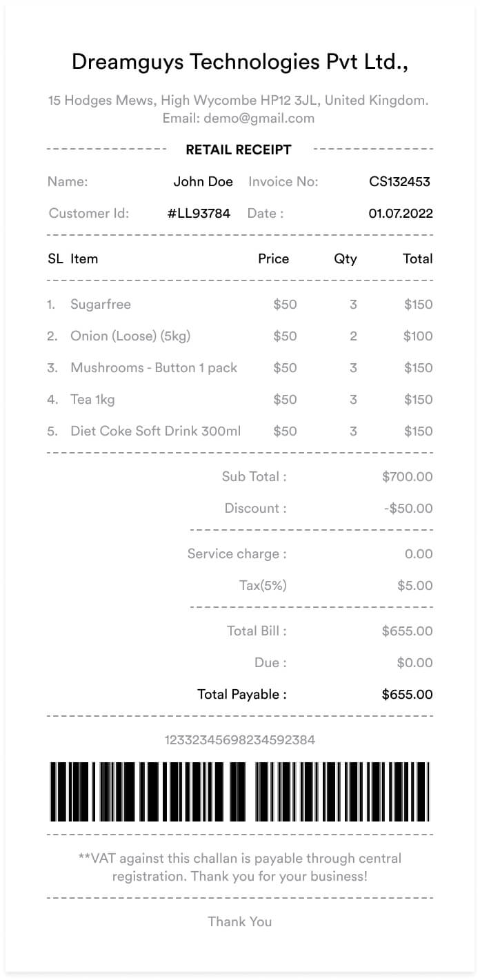480x980 pixels.
Task: Click the Tax(5%) label
Action: (x=263, y=586)
